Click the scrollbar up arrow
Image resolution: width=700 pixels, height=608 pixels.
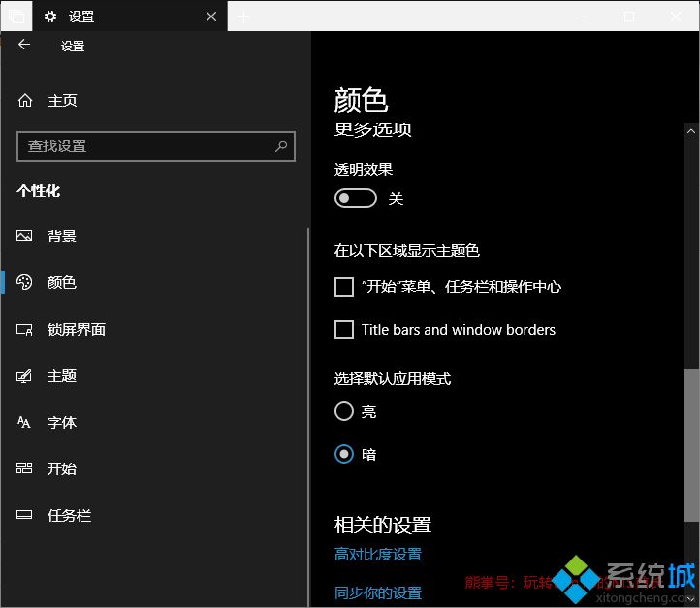tap(691, 131)
